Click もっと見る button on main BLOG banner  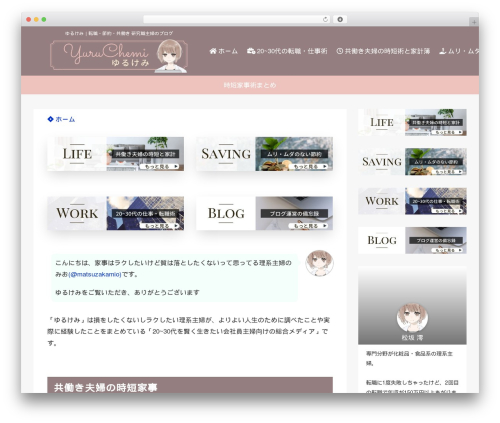click(x=308, y=226)
